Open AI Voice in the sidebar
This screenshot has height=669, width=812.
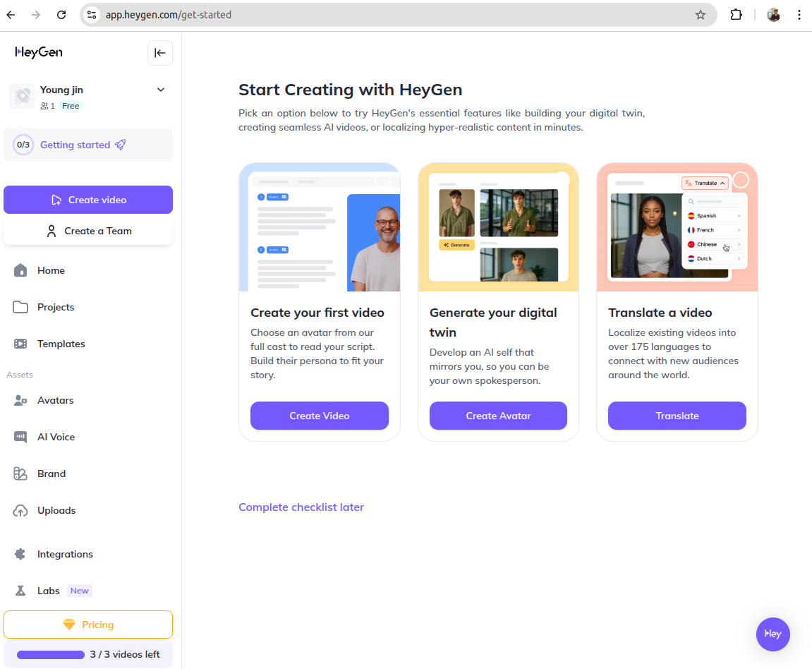pyautogui.click(x=56, y=438)
